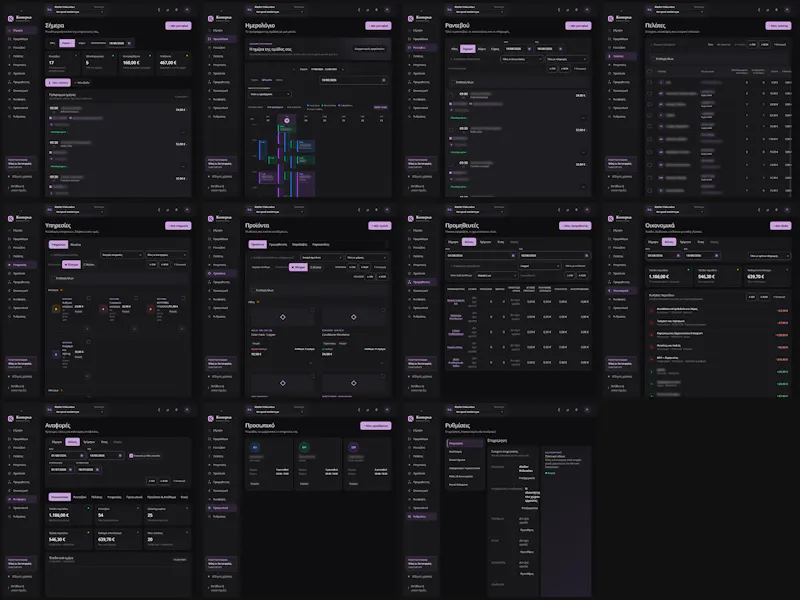The height and width of the screenshot is (600, 800).
Task: Switch to Πακέτα tab in Υπηρεσίες screen
Action: coord(76,244)
